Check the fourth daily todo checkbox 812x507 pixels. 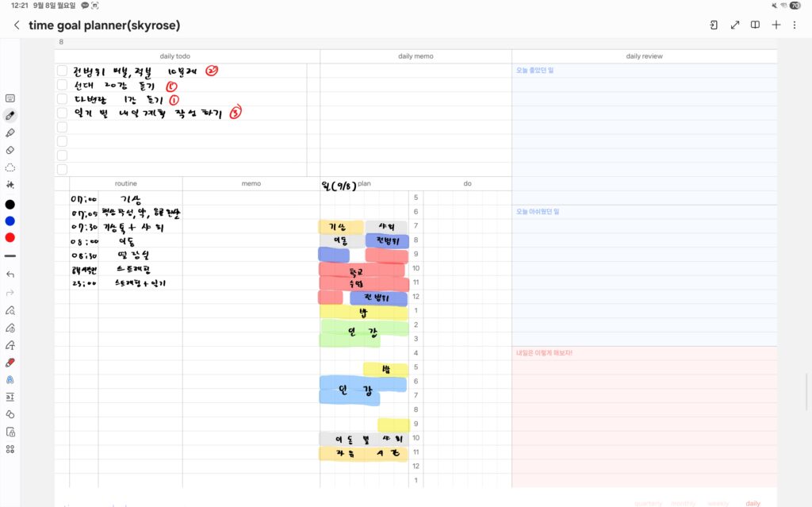(62, 113)
